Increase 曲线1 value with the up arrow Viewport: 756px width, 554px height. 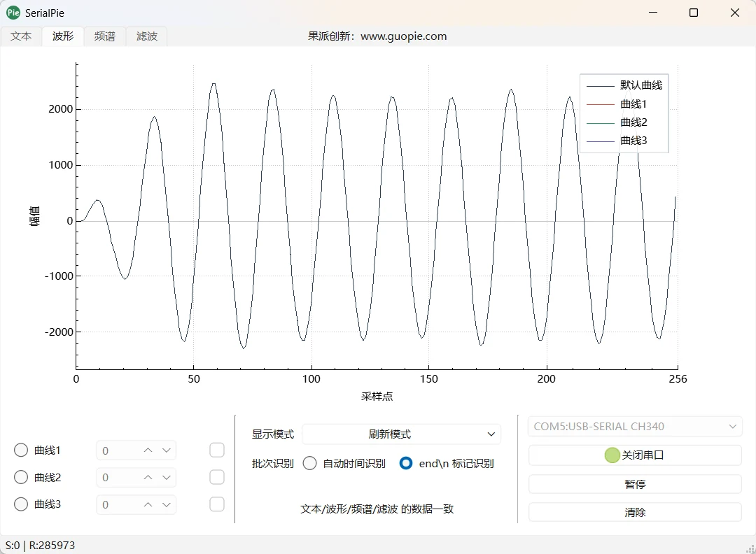pyautogui.click(x=148, y=450)
